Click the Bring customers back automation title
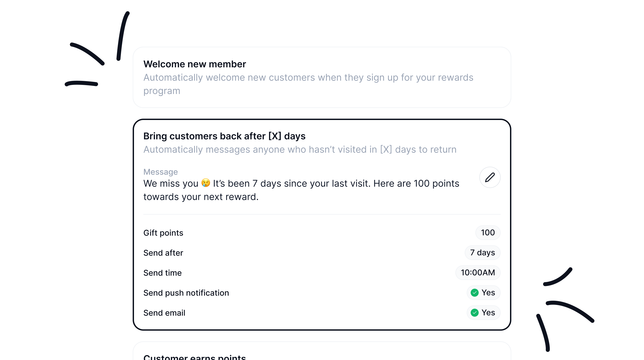 pos(224,136)
